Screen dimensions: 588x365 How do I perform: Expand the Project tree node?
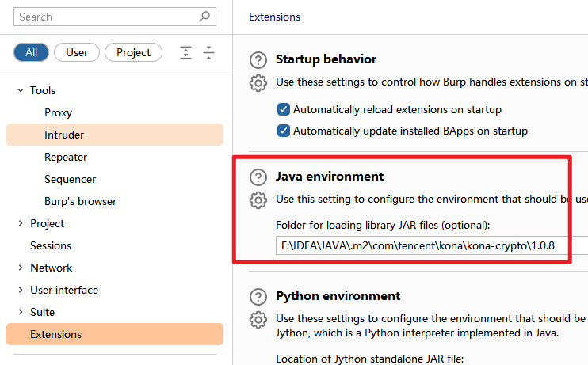[21, 223]
